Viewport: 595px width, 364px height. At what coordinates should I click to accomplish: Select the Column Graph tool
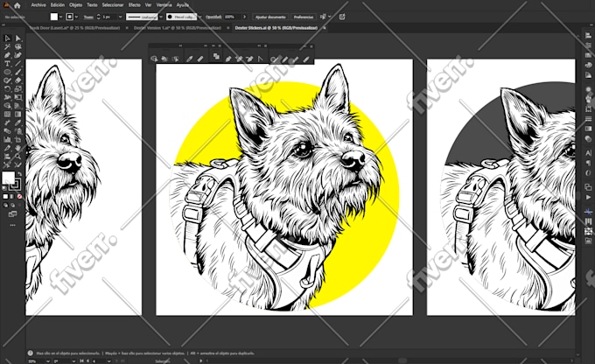pyautogui.click(x=7, y=139)
